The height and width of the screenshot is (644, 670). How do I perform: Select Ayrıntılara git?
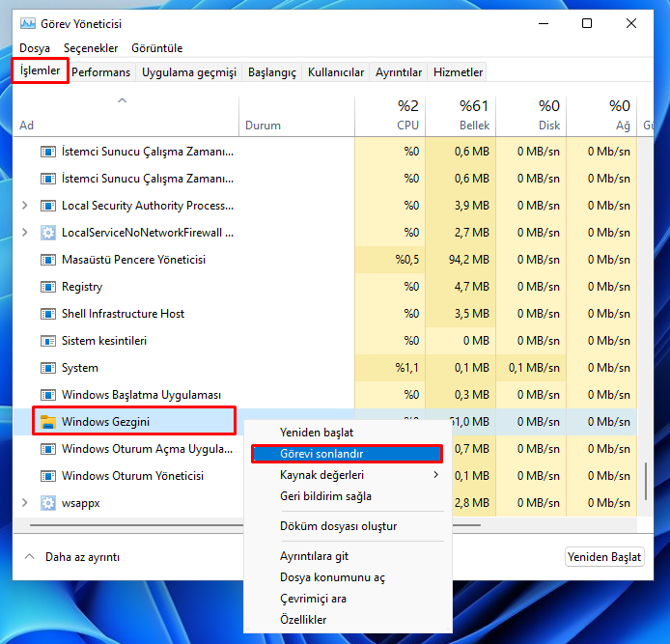click(348, 556)
